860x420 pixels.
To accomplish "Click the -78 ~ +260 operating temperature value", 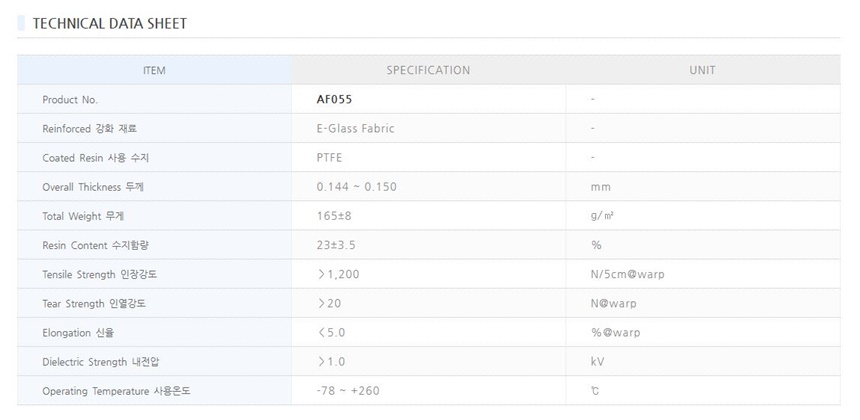I will pos(347,390).
